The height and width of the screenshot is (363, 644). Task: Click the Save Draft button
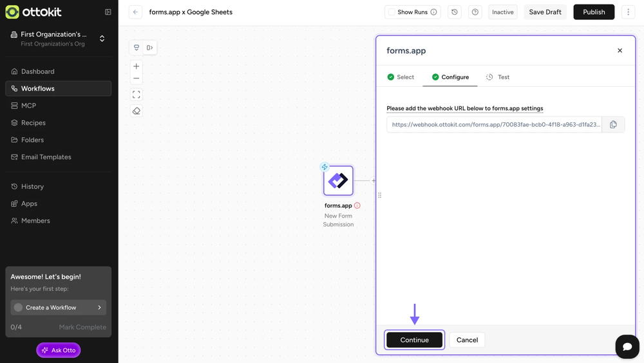(x=545, y=12)
